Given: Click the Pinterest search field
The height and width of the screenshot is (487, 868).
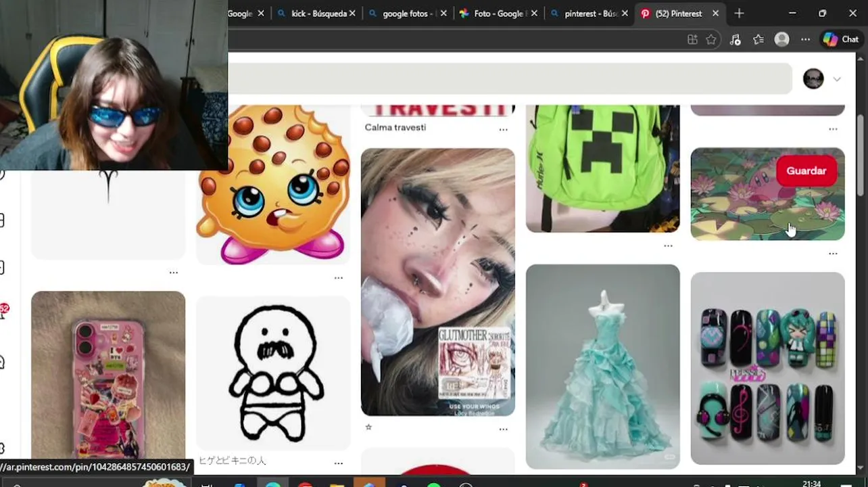Looking at the screenshot, I should (510, 78).
